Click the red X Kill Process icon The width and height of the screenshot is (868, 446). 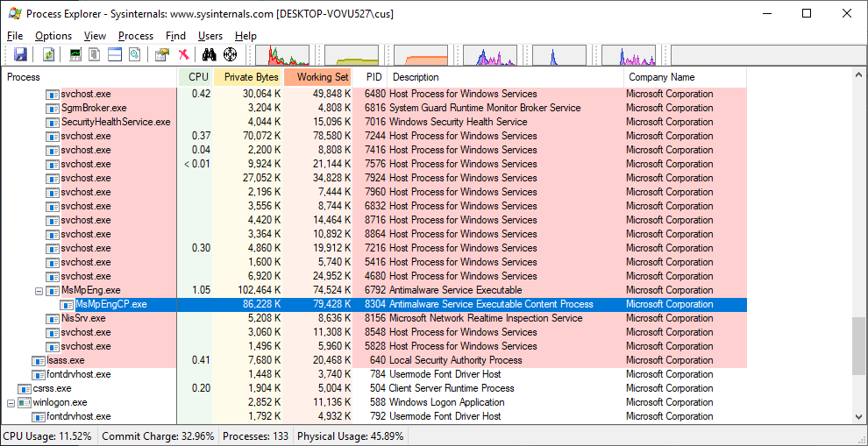pos(183,54)
